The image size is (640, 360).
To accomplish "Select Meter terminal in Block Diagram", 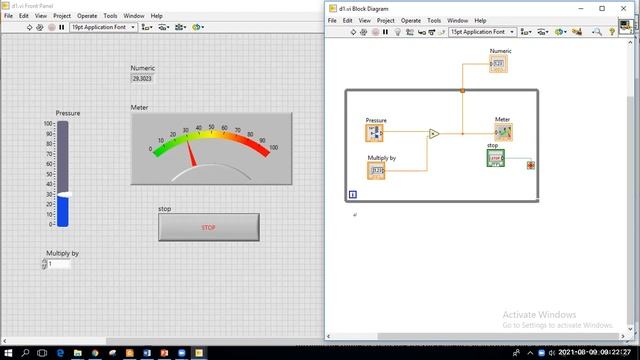I will click(503, 132).
